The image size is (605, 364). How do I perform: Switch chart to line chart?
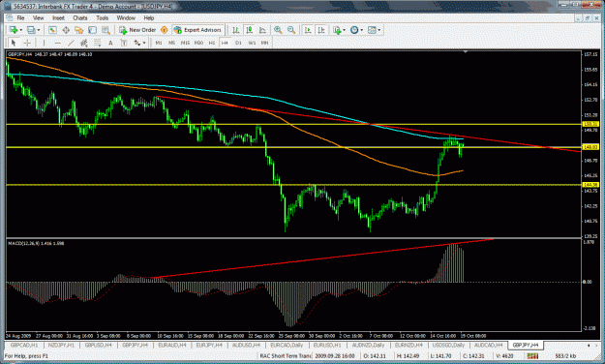click(262, 30)
